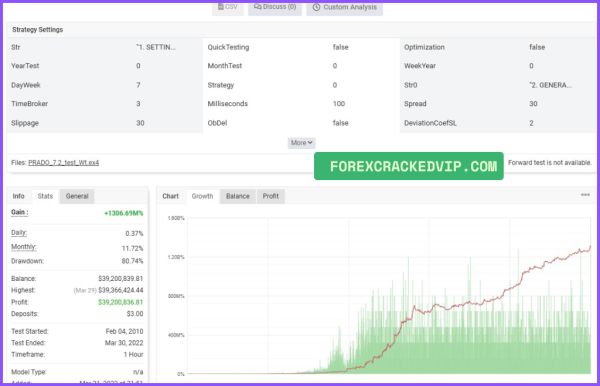The width and height of the screenshot is (600, 386).
Task: Click the Strategy Settings header
Action: click(38, 29)
